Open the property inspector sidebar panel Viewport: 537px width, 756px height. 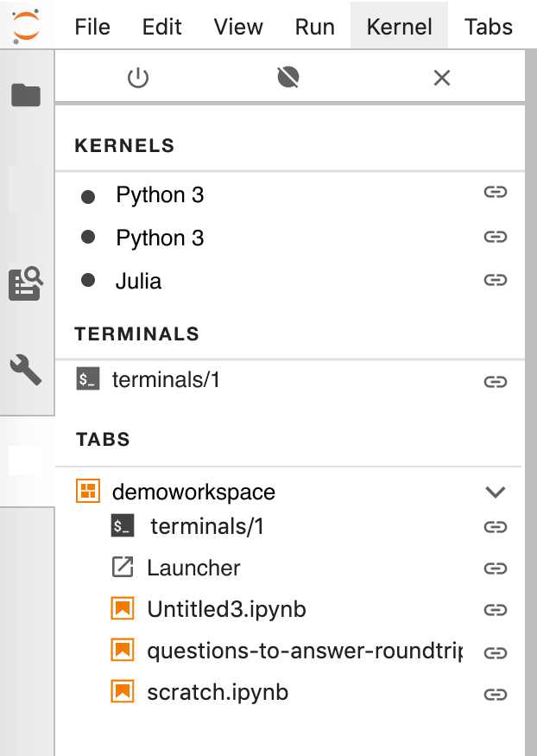click(26, 281)
